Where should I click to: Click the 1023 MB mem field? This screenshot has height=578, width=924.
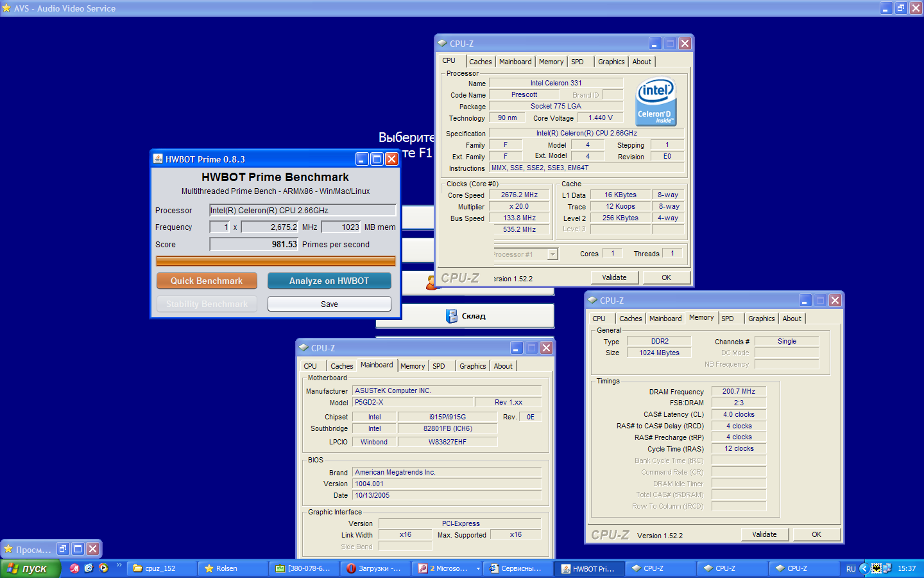341,227
